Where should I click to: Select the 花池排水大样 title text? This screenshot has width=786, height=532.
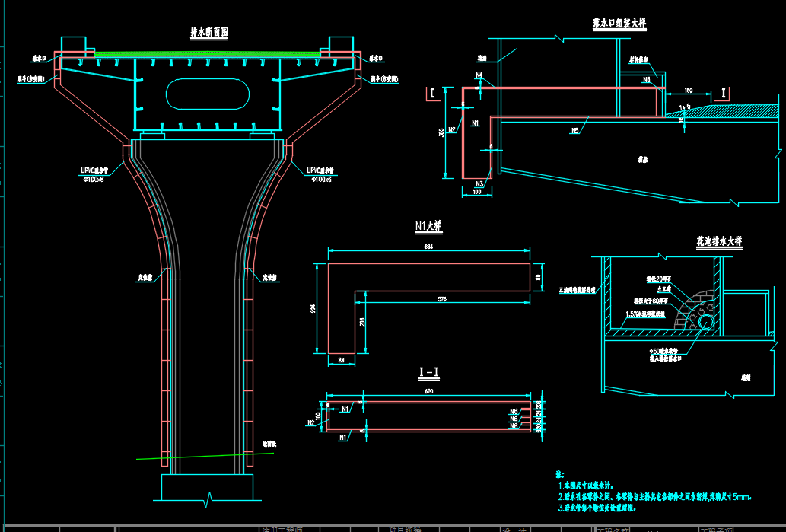point(719,241)
